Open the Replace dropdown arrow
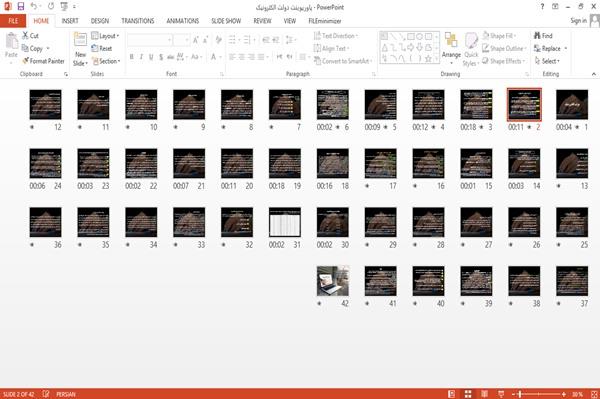The height and width of the screenshot is (399, 600). point(566,48)
